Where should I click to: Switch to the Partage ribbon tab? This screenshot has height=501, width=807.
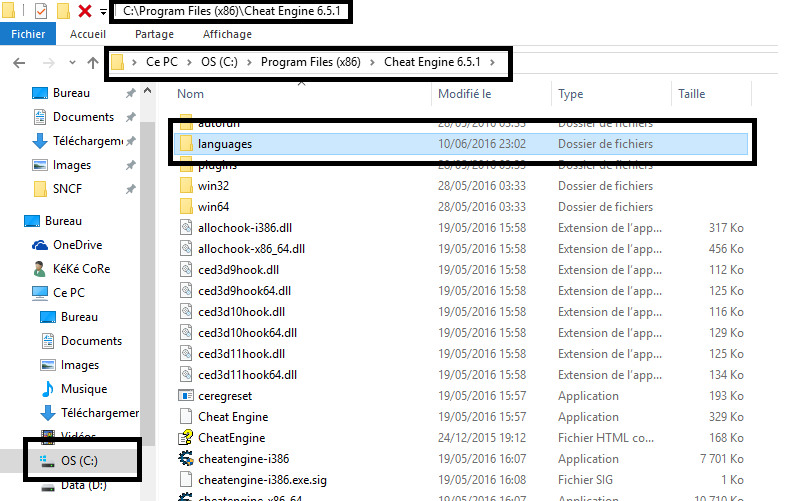click(154, 34)
